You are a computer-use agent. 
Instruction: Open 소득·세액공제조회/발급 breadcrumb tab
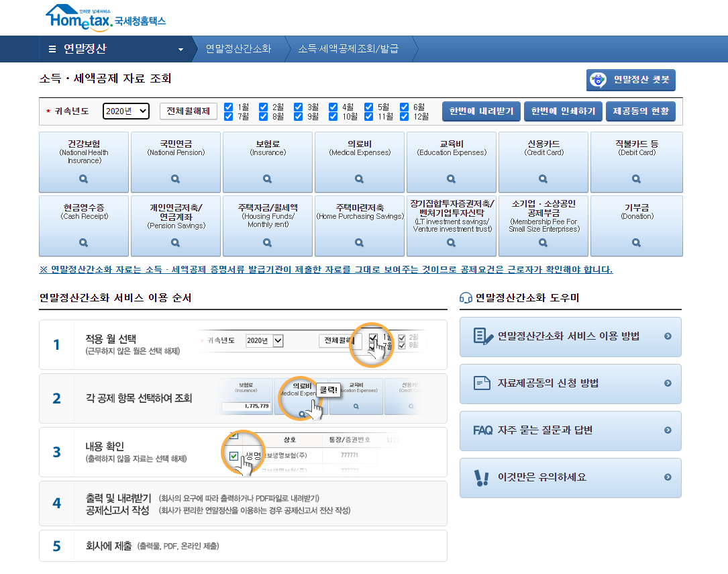tap(348, 49)
